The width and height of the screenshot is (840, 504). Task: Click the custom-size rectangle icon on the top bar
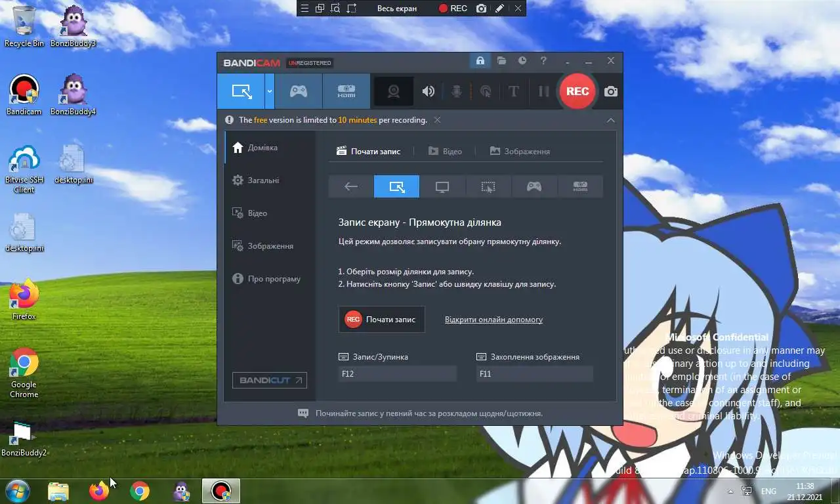tap(352, 9)
